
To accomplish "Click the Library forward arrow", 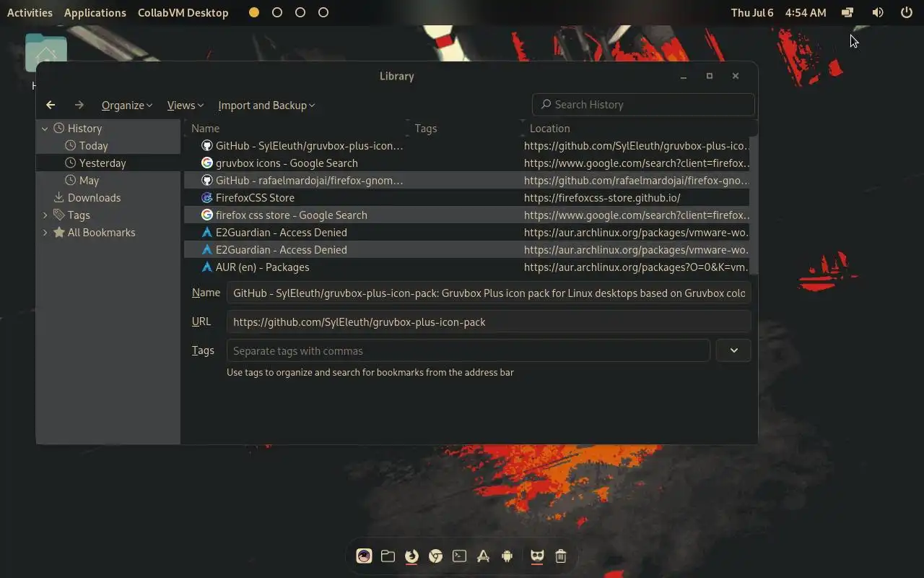I will [79, 105].
